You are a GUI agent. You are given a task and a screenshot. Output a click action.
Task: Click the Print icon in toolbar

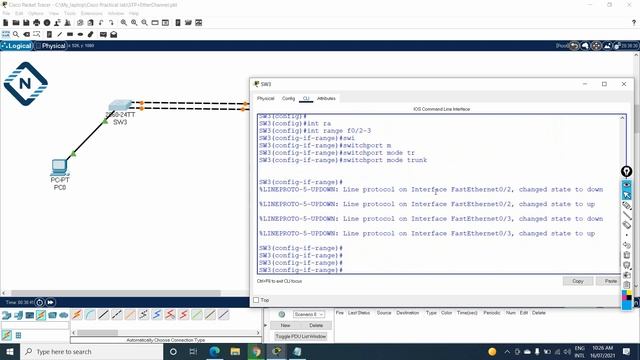coord(37,23)
